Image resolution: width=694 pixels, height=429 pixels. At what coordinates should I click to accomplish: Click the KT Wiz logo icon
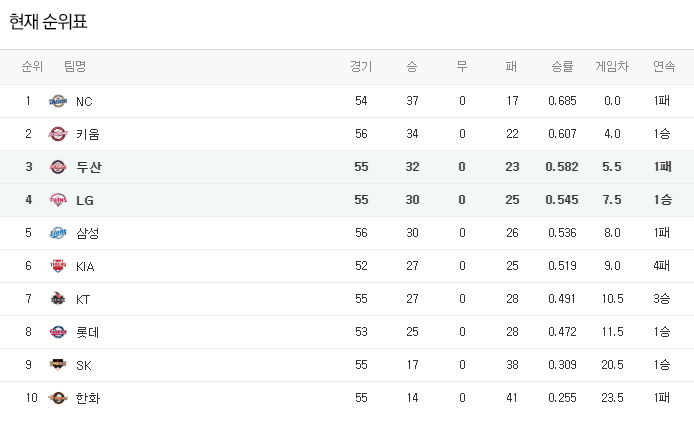[x=58, y=299]
